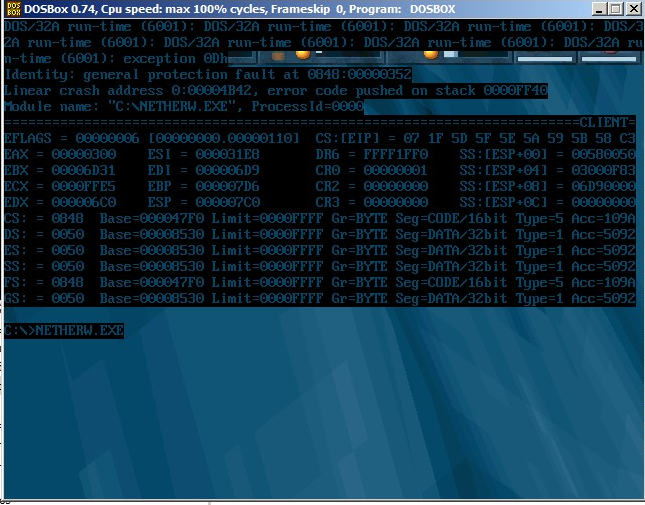Click 'Identity: general protection fault' line
This screenshot has height=505, width=645.
tap(208, 74)
